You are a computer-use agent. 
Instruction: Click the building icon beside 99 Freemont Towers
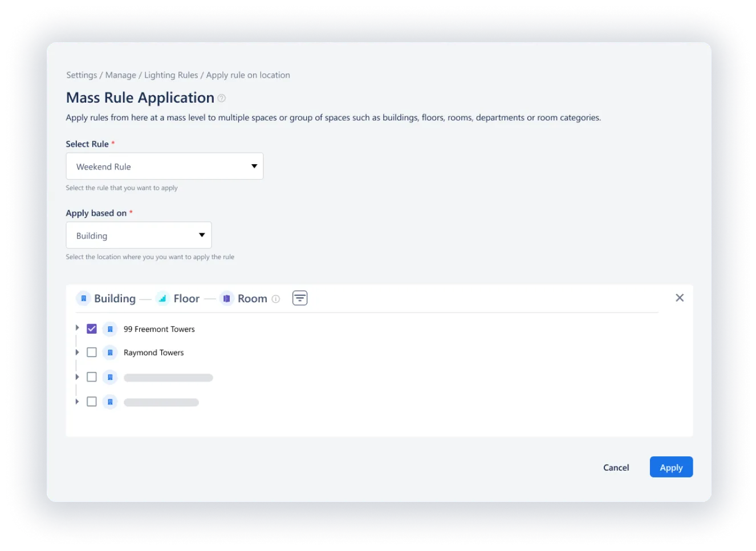(110, 329)
